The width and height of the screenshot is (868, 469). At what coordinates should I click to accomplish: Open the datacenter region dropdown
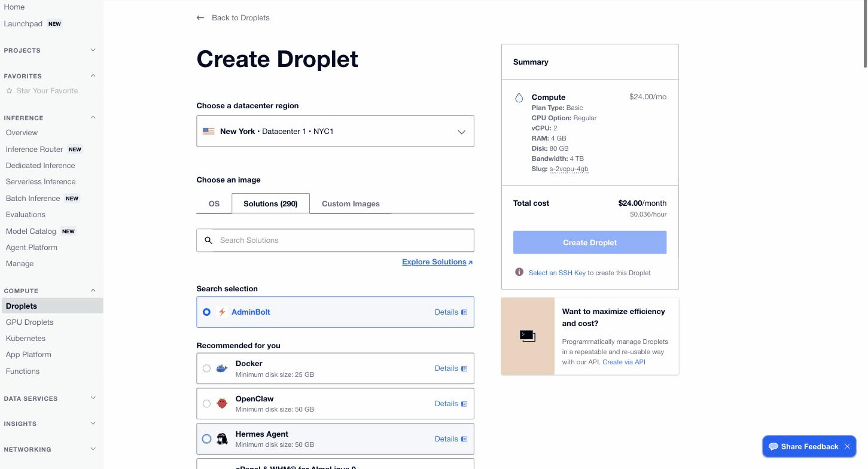(x=335, y=132)
